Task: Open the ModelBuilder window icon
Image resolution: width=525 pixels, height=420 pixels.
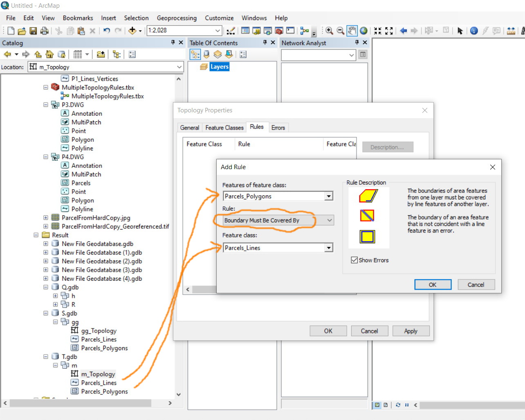Action: tap(305, 31)
